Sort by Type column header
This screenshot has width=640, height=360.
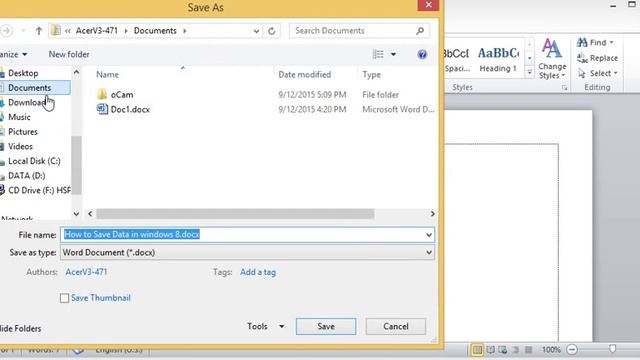pyautogui.click(x=371, y=75)
